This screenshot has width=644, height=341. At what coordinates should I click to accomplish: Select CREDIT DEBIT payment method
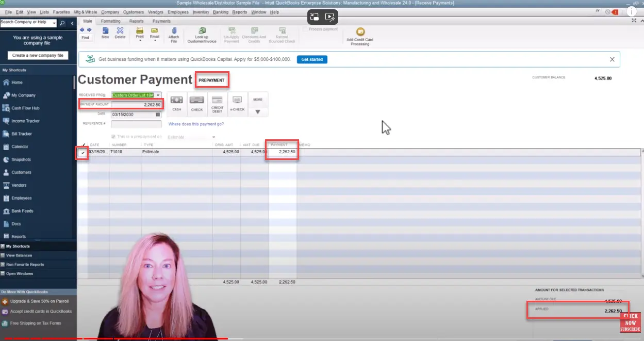tap(217, 104)
